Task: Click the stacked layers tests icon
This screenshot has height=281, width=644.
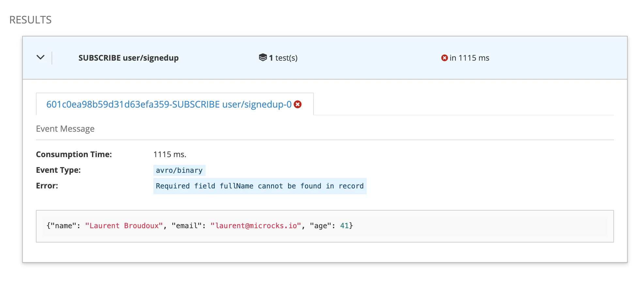Action: pyautogui.click(x=263, y=57)
